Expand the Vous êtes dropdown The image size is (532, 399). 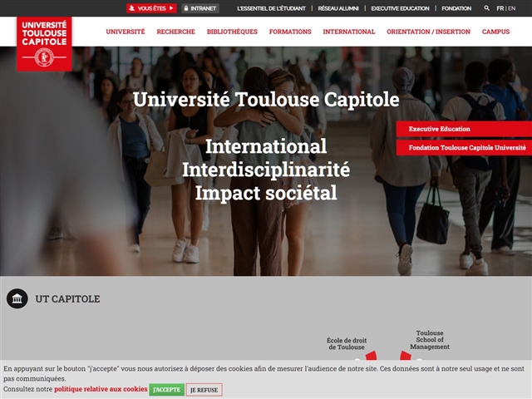click(151, 8)
